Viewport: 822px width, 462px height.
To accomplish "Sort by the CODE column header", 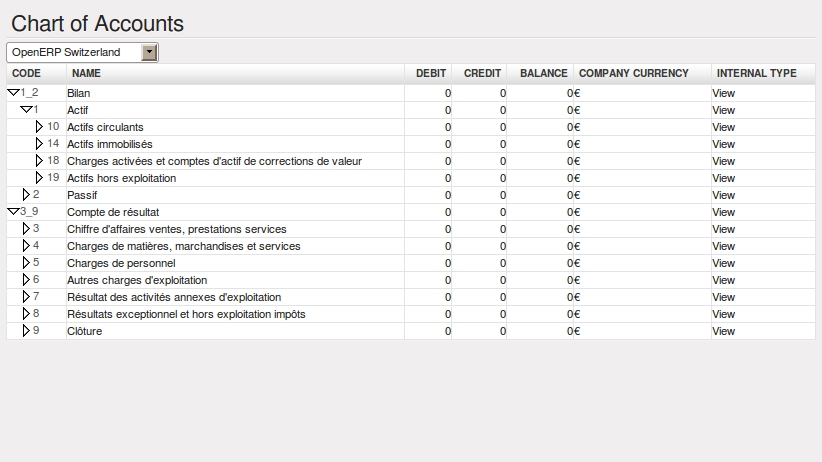I will coord(27,74).
